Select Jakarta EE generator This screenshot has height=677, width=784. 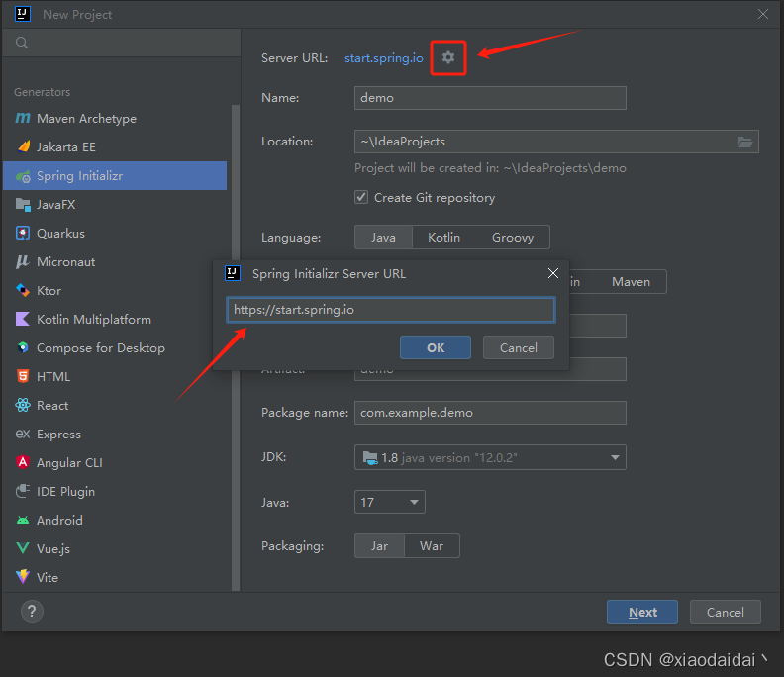pos(115,147)
